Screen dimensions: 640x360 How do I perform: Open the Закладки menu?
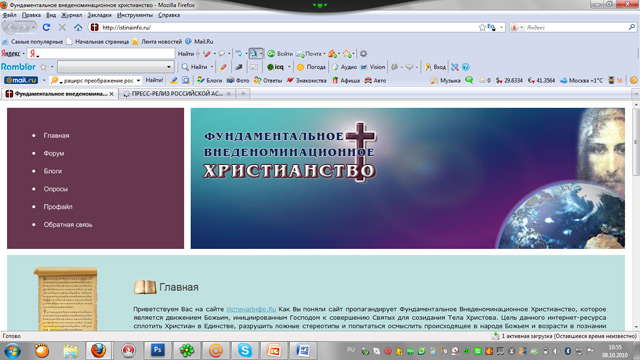[x=99, y=15]
